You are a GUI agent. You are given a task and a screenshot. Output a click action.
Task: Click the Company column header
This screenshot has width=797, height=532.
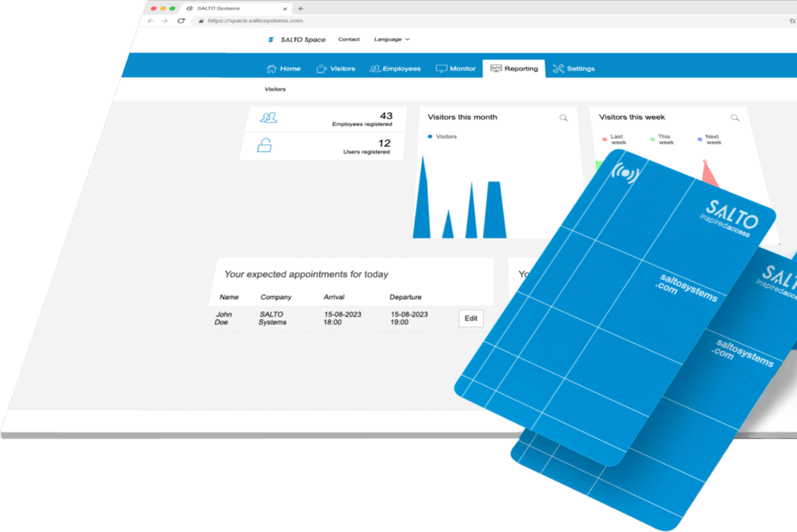276,297
